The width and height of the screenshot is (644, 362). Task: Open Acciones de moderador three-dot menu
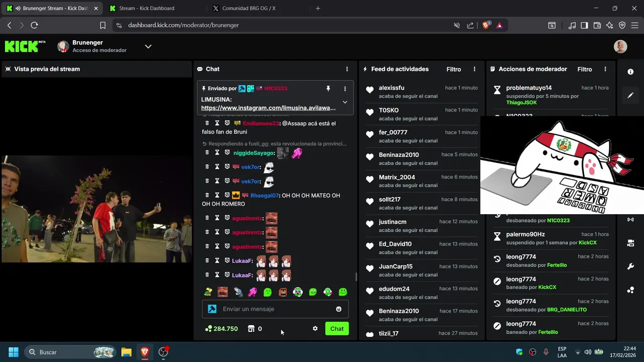(605, 69)
